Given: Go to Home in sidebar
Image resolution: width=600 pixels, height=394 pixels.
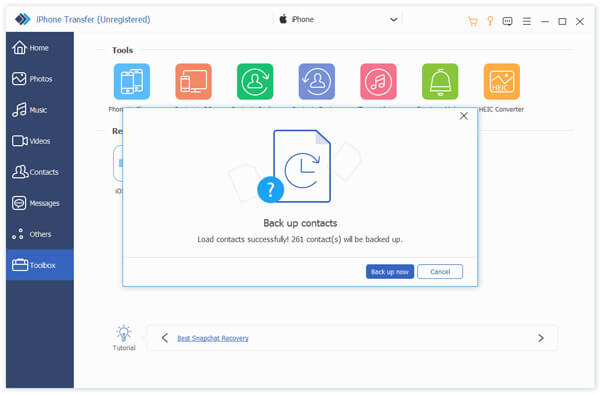Looking at the screenshot, I should point(40,48).
